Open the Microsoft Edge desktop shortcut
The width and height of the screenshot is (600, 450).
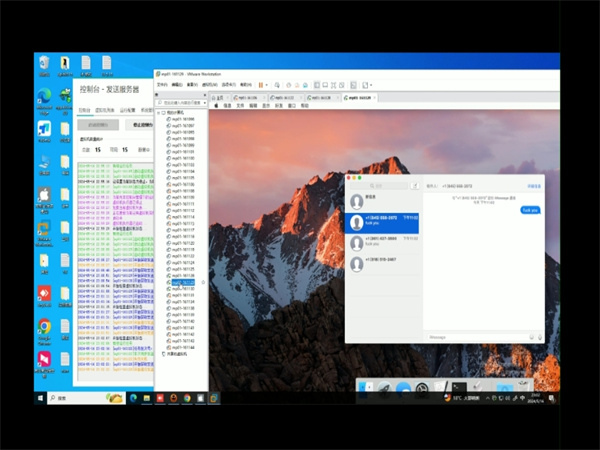pos(44,96)
